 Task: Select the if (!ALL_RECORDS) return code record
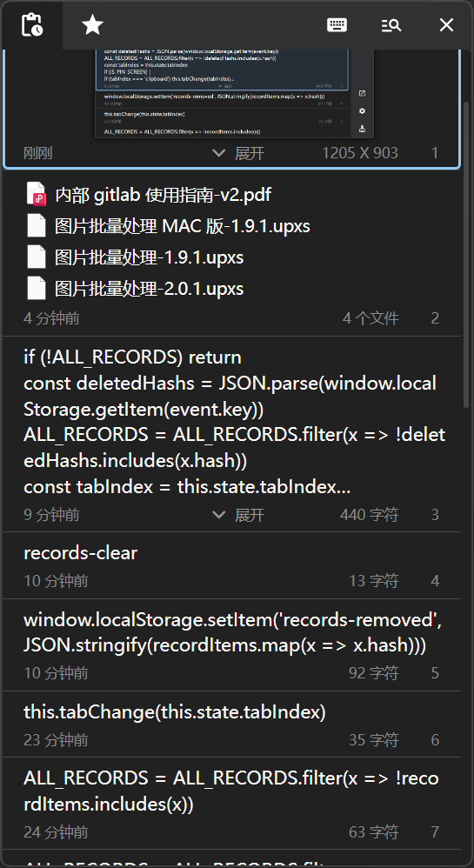[231, 433]
